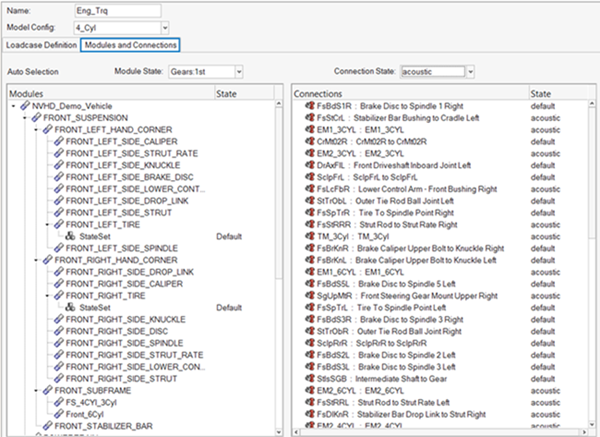
Task: Click the FRONT_STABILIZER_BAR module icon
Action: coord(47,424)
